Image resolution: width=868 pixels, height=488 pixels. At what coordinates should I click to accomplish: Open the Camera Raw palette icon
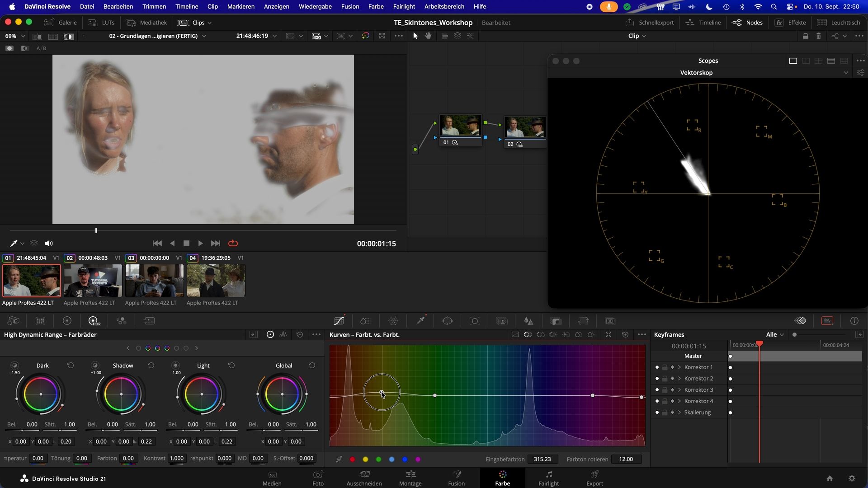coord(14,321)
